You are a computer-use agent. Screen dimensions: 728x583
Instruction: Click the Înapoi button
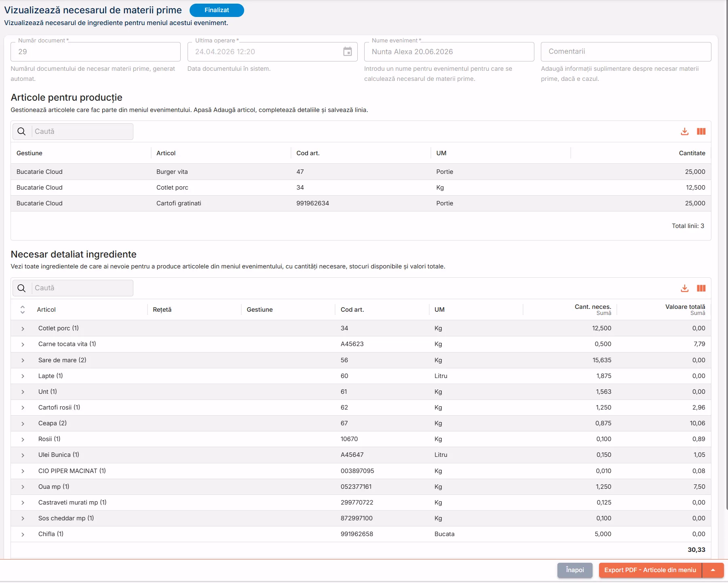click(575, 570)
